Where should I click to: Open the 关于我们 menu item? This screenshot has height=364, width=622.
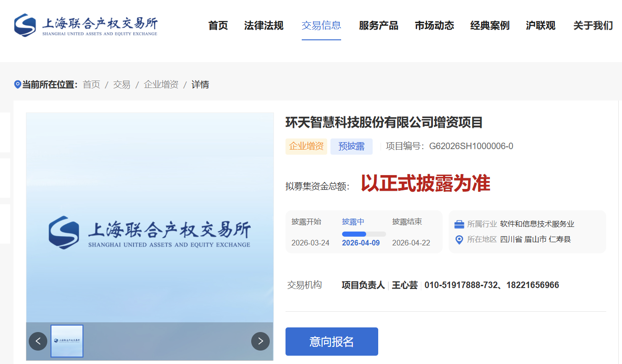(593, 25)
